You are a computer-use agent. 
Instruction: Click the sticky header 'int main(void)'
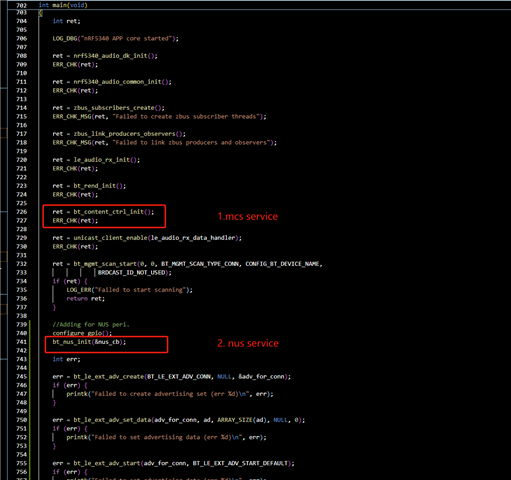(x=63, y=5)
